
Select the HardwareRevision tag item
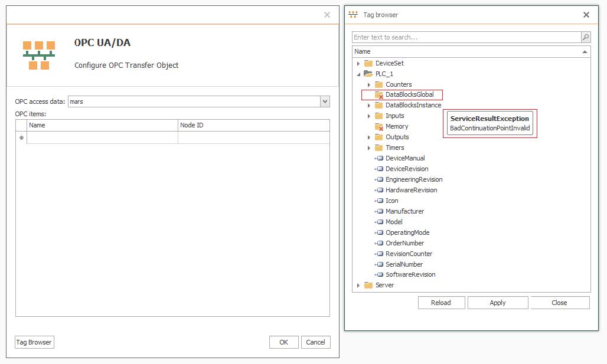[411, 190]
